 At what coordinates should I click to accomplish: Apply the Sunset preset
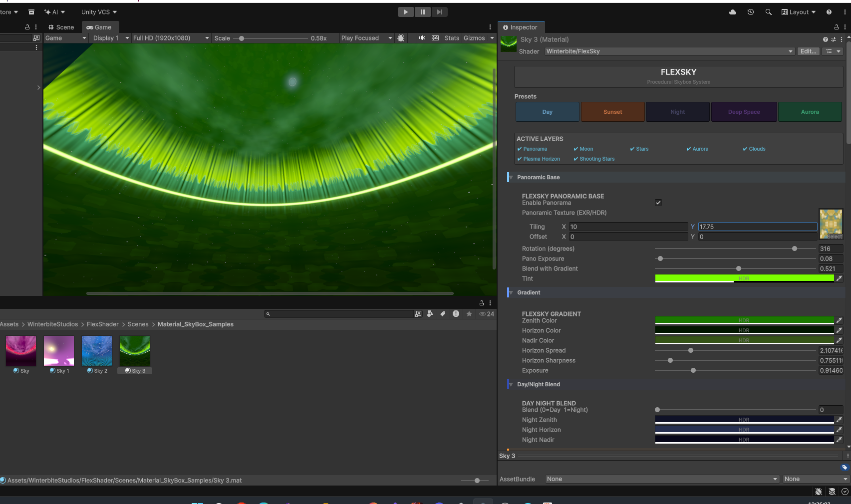(x=612, y=112)
